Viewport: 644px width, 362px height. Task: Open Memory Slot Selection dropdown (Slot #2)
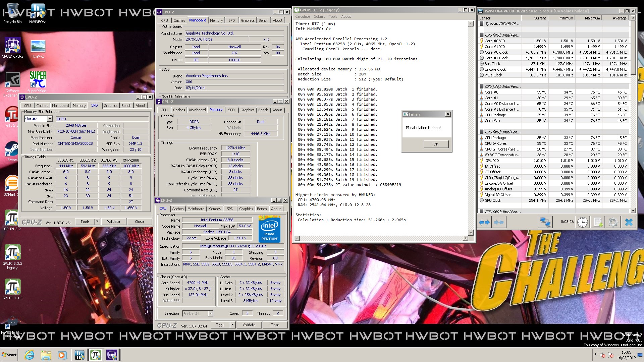click(50, 119)
